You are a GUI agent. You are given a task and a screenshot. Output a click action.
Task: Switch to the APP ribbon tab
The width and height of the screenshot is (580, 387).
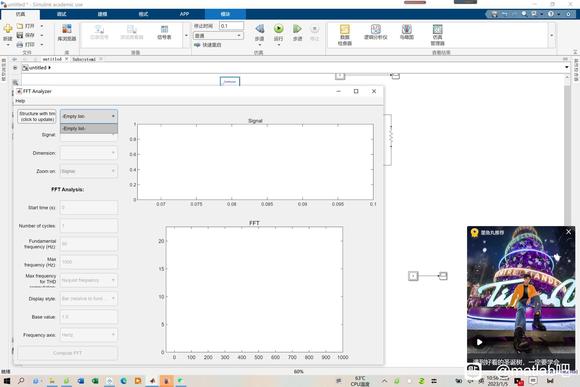(184, 14)
